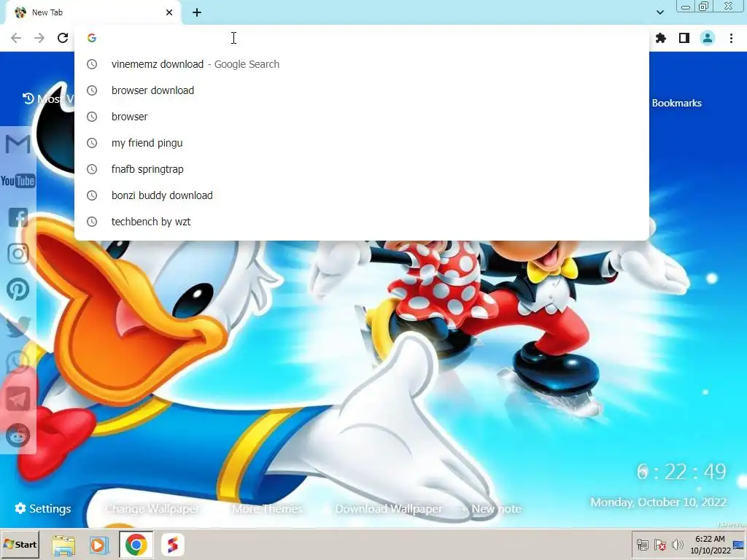Open the Windows Start menu
Viewport: 747px width, 560px height.
[20, 544]
